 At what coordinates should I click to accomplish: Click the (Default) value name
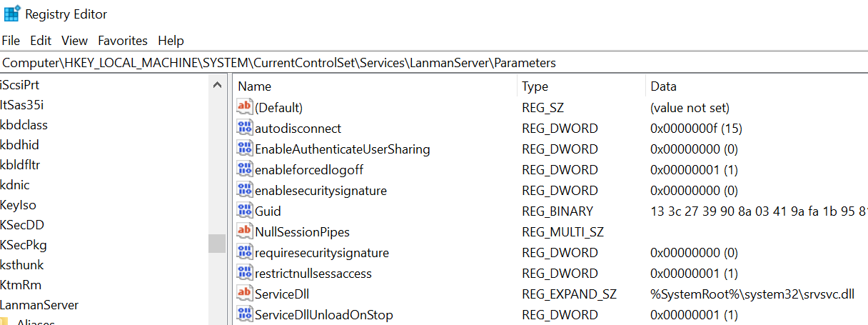(x=279, y=108)
